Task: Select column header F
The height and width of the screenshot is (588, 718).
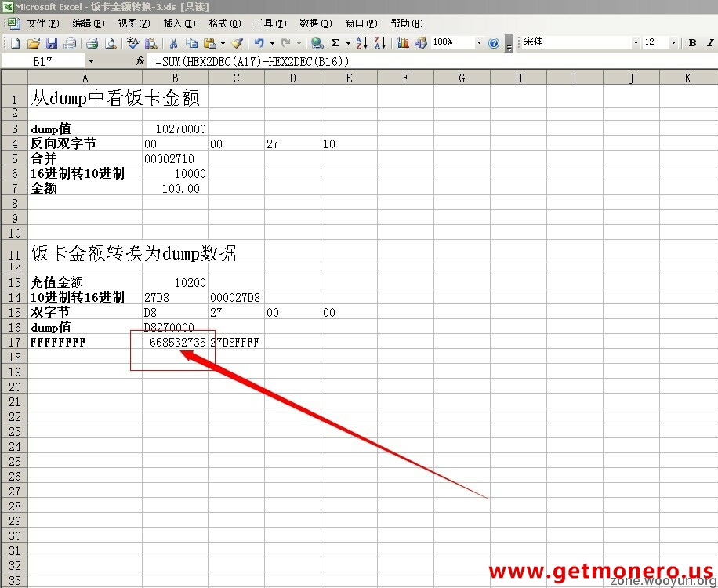Action: (405, 78)
